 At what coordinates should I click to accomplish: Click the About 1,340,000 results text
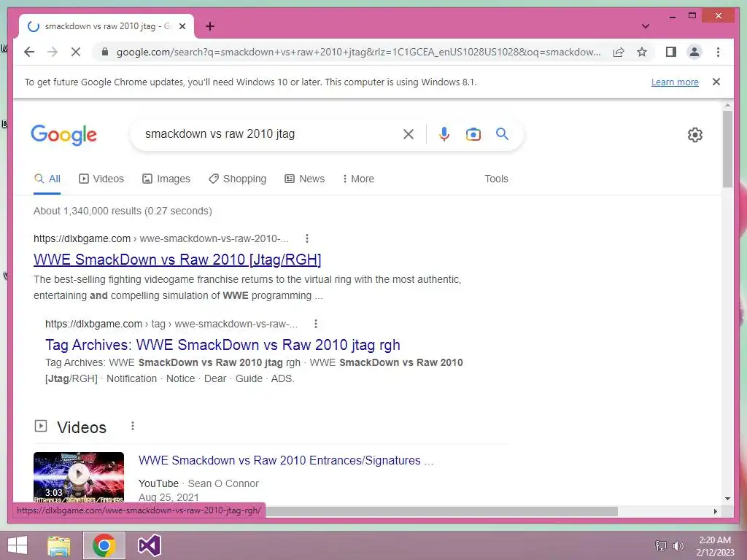(x=123, y=211)
